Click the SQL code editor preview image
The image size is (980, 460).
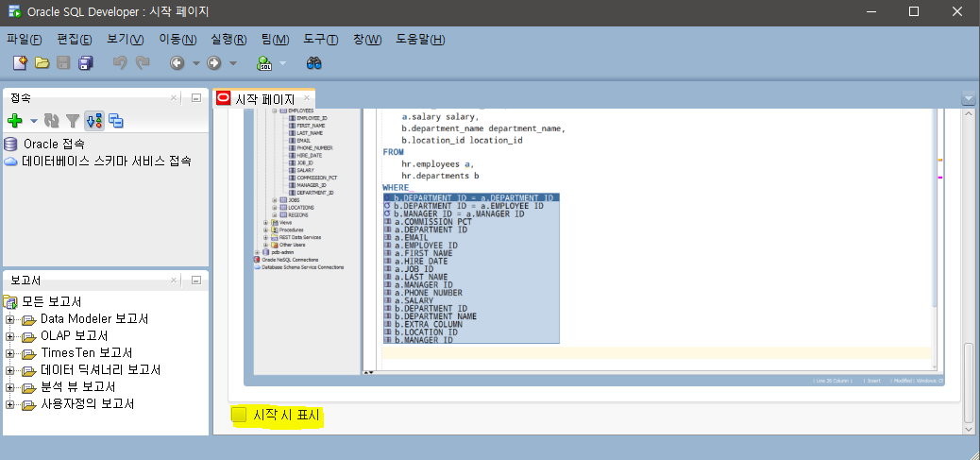click(x=594, y=247)
